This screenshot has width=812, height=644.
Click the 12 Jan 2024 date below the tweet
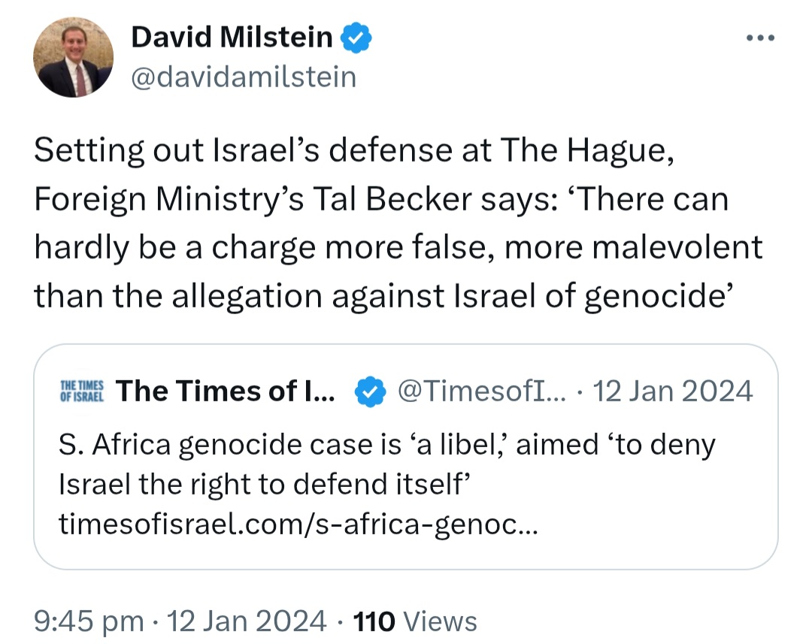point(247,621)
